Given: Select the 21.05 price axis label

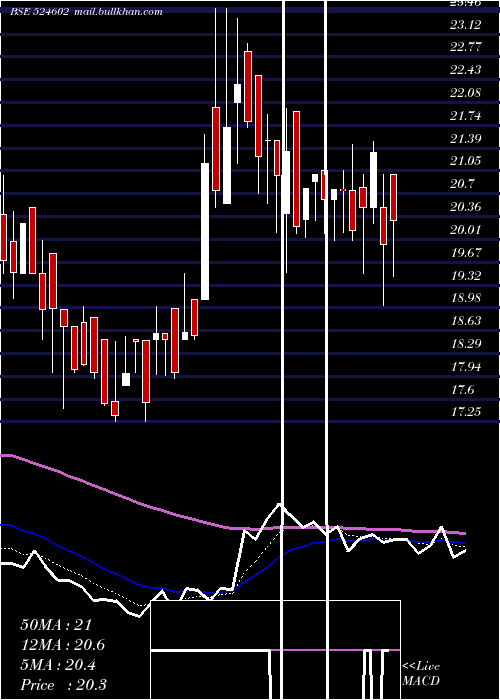Looking at the screenshot, I should (465, 161).
